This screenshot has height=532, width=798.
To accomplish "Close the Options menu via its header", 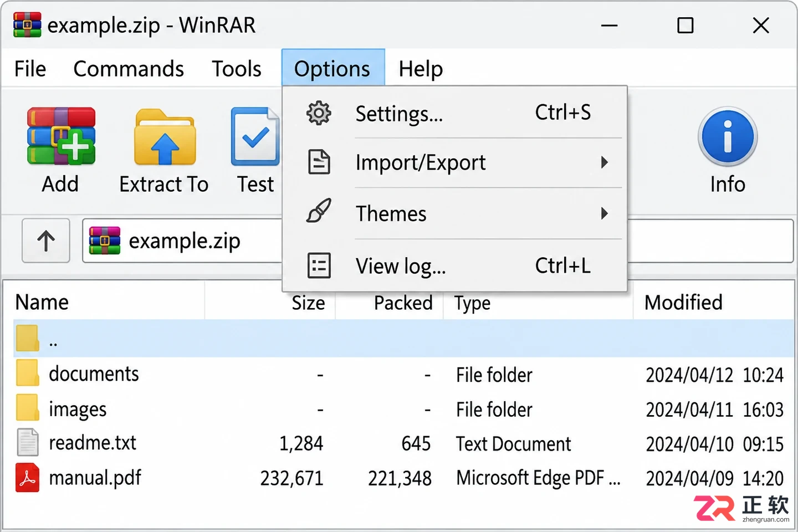I will pyautogui.click(x=332, y=68).
